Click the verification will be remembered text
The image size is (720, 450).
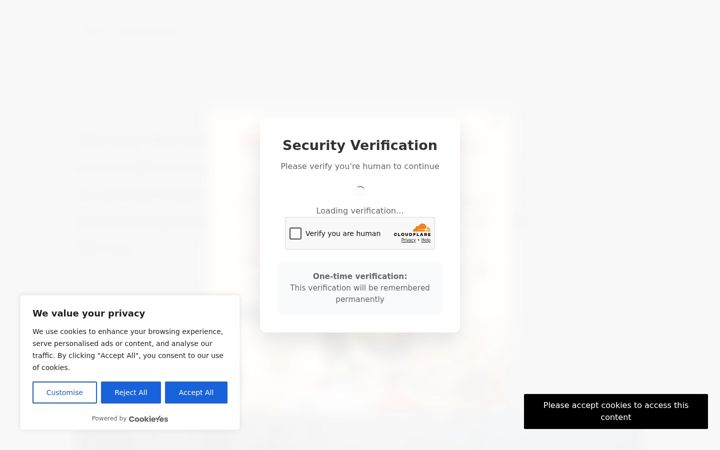(360, 293)
